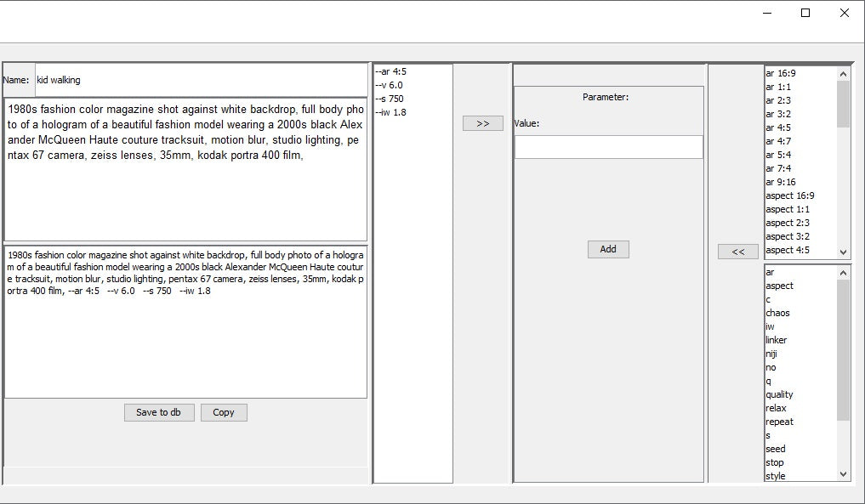The image size is (865, 504).
Task: Copy the generated prompt text
Action: pyautogui.click(x=224, y=412)
